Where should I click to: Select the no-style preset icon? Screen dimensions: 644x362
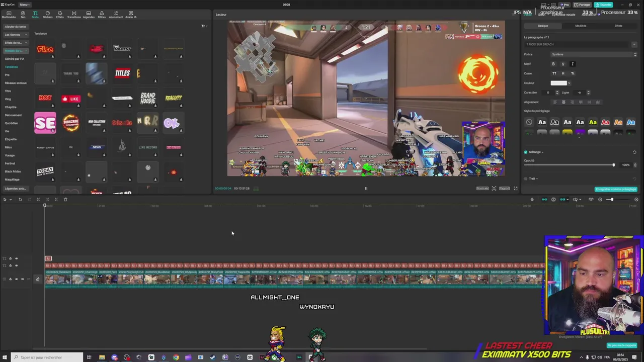529,122
